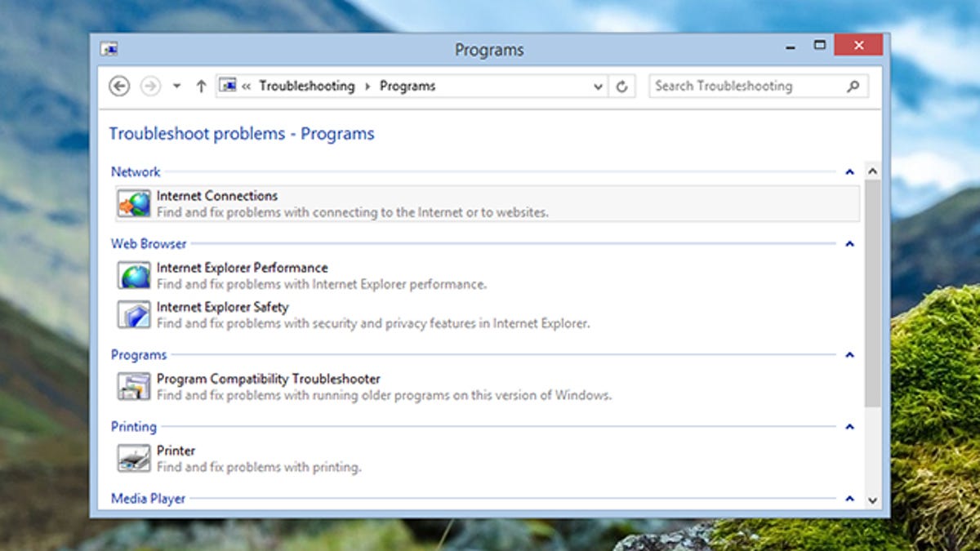The width and height of the screenshot is (980, 551).
Task: Open Internet Explorer Safety troubleshooter
Action: [x=488, y=314]
